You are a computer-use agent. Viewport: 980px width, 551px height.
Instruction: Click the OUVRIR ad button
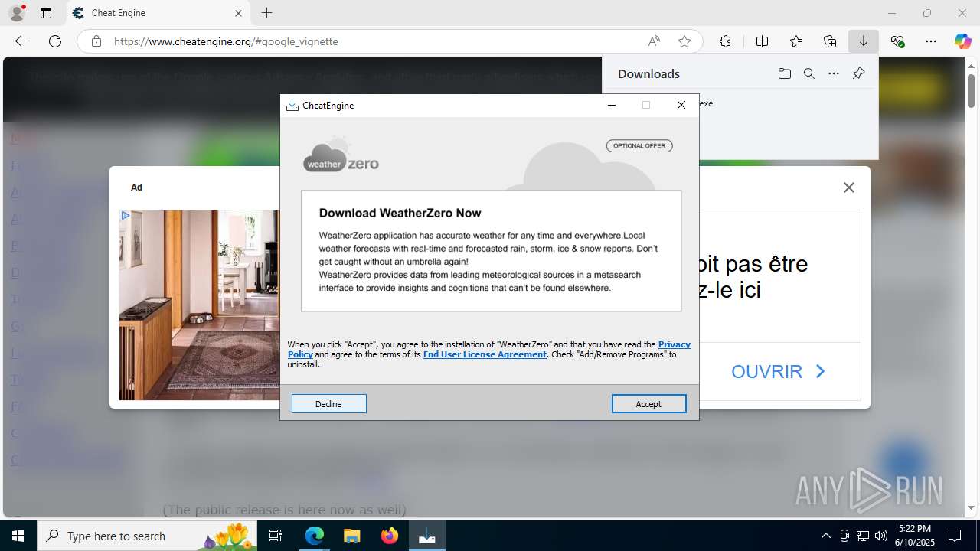point(779,371)
